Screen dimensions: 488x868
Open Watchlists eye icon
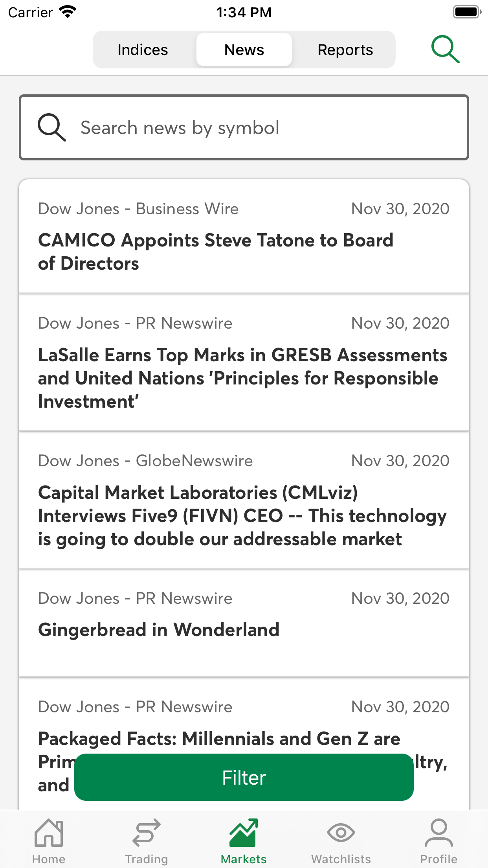(341, 833)
